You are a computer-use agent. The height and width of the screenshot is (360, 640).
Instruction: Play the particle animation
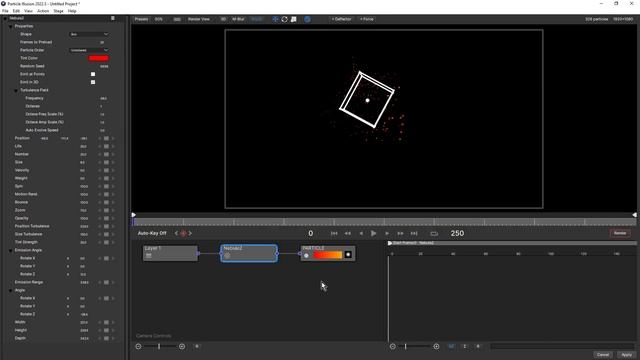pyautogui.click(x=373, y=233)
